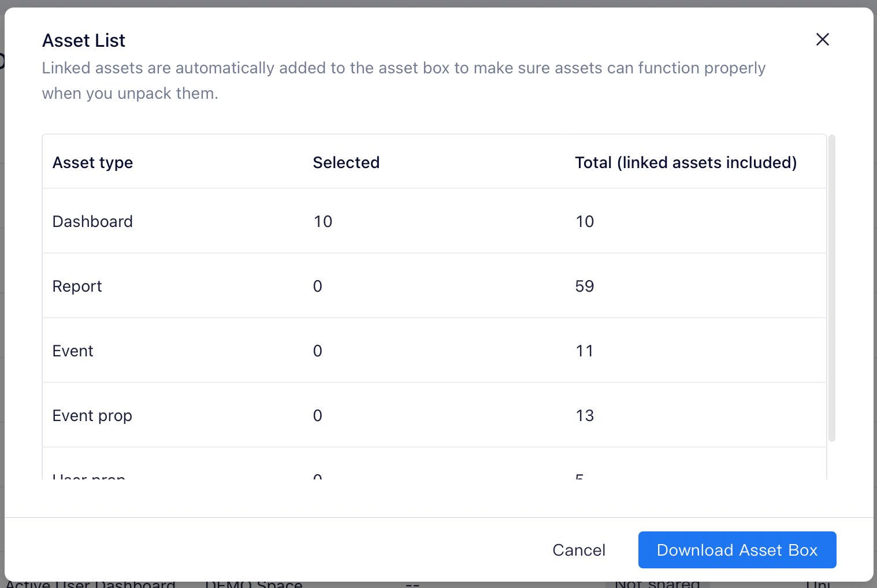Screen dimensions: 877x588
Task: Click the Asset List dialog title
Action: pos(84,40)
